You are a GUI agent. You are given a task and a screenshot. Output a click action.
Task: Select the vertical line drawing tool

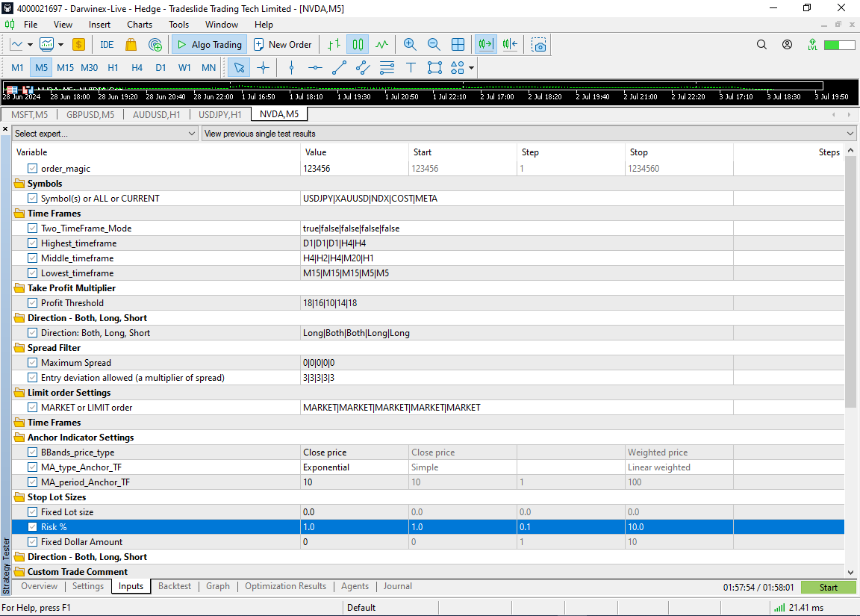coord(291,68)
